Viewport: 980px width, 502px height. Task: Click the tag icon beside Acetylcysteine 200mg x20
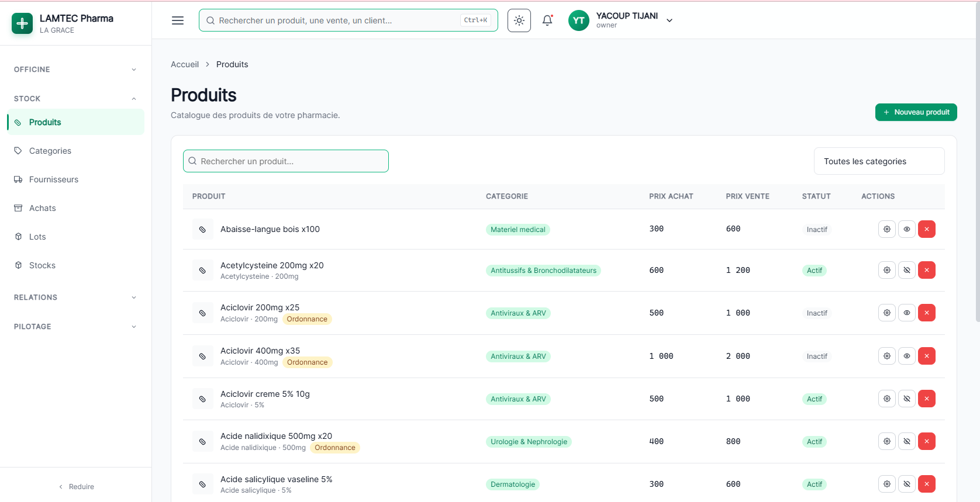202,271
